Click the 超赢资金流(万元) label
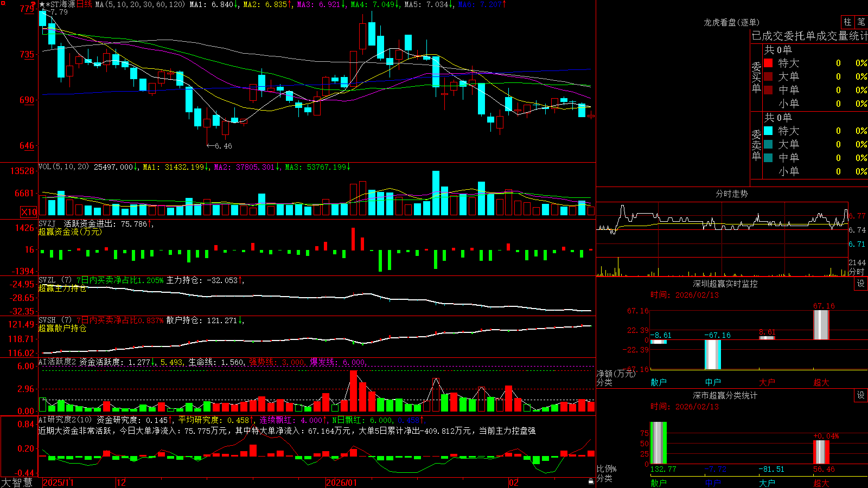Viewport: 868px width, 488px height. (70, 232)
